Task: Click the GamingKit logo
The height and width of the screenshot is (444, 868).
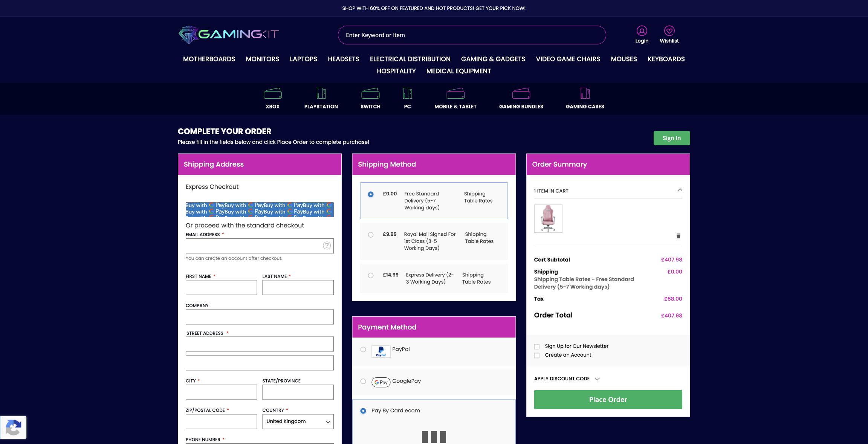Action: point(228,35)
